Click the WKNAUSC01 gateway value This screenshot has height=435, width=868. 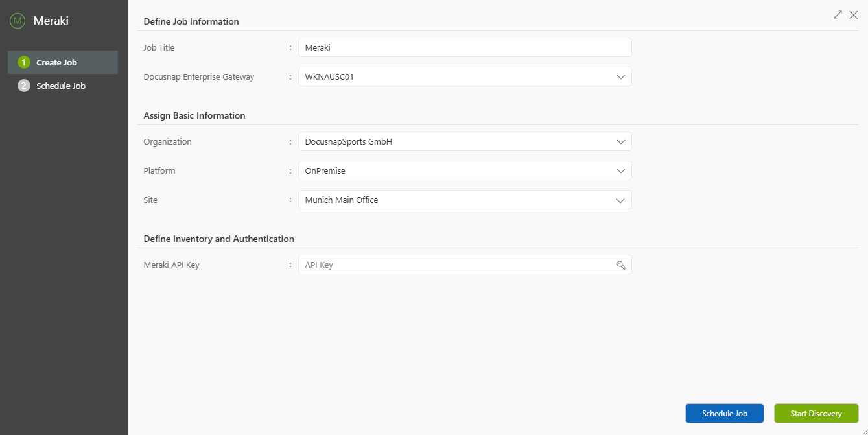[329, 76]
